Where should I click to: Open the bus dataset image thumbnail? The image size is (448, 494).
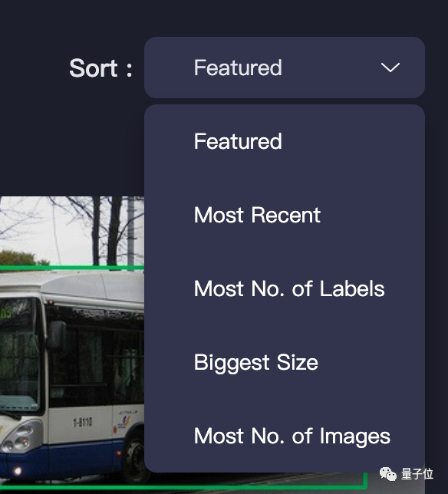pyautogui.click(x=72, y=344)
